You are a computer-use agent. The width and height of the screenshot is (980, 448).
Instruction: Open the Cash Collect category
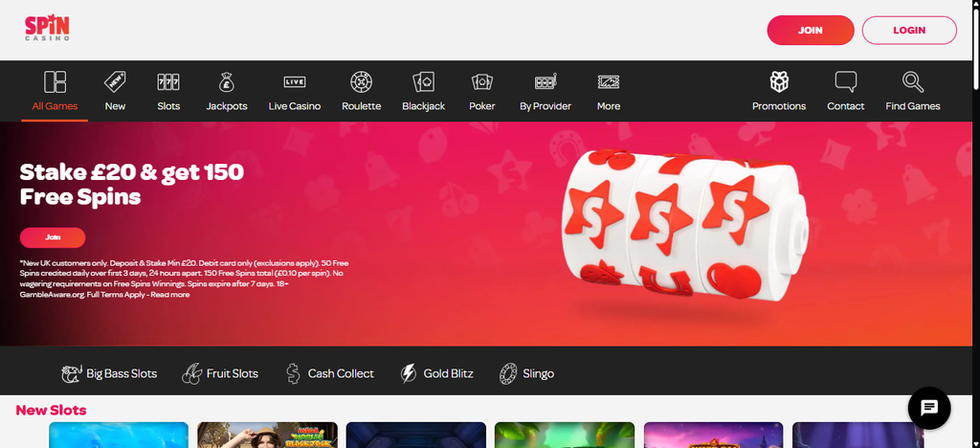tap(329, 373)
